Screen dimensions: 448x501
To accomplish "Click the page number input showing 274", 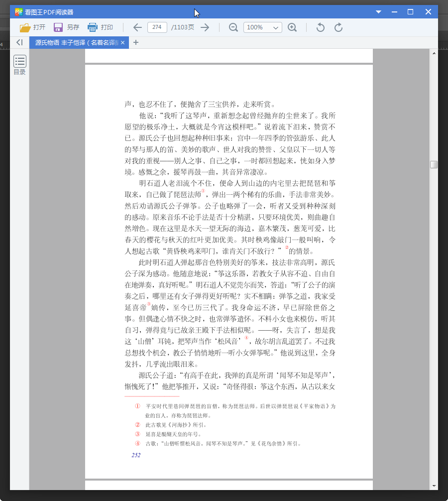I will pyautogui.click(x=157, y=27).
